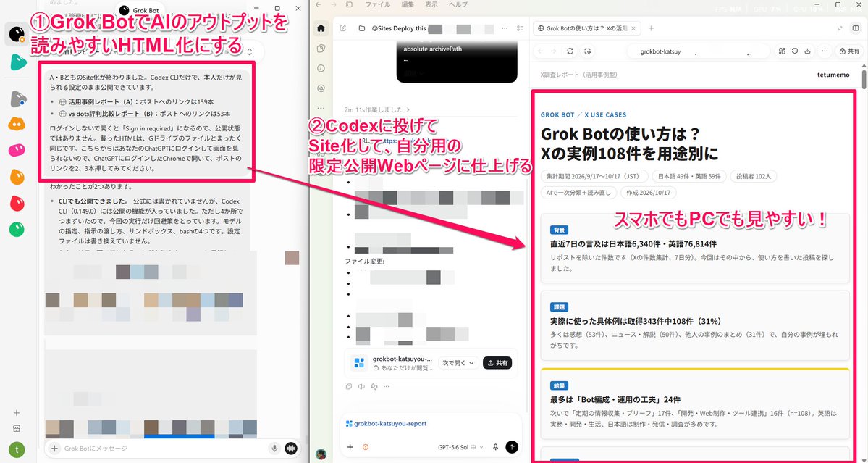The width and height of the screenshot is (868, 463).
Task: Read the response aloud with speaker icon
Action: click(x=361, y=387)
